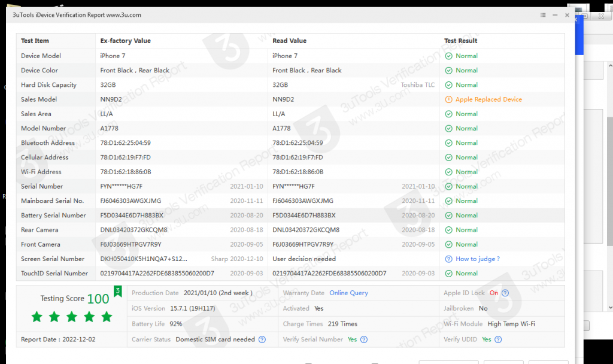
Task: Open the How to judge ? link
Action: point(478,259)
